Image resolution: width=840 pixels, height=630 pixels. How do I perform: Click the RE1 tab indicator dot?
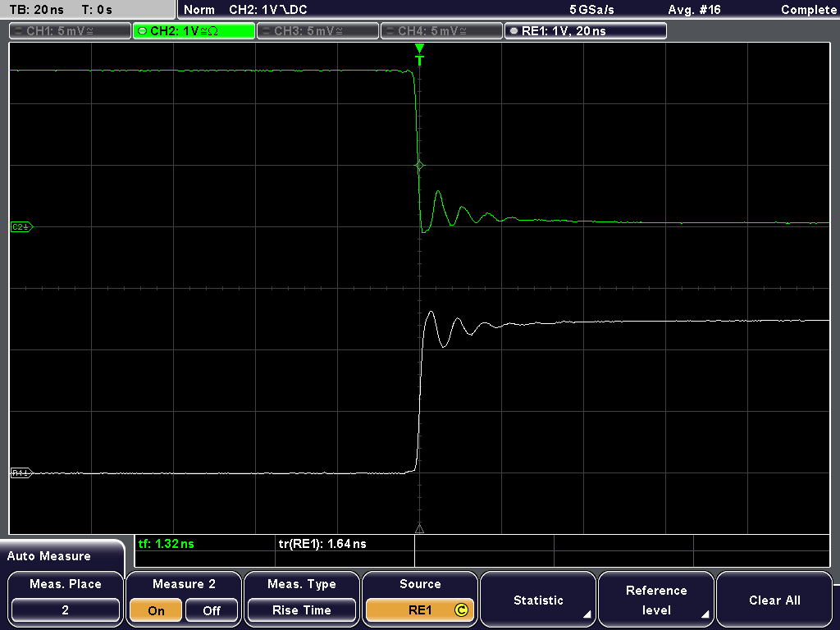(514, 31)
